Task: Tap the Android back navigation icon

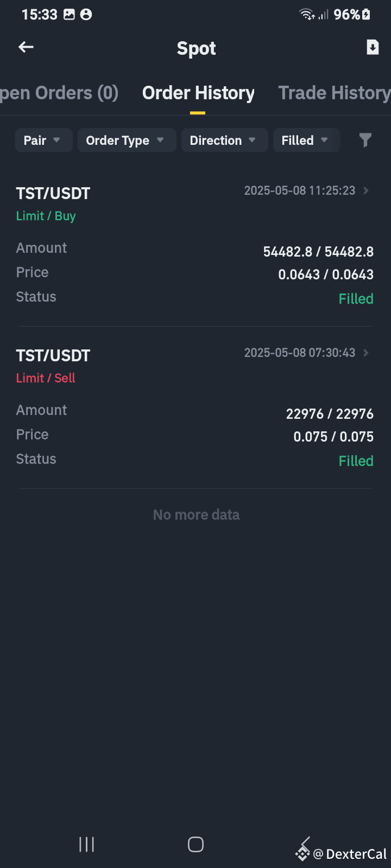Action: (x=305, y=844)
